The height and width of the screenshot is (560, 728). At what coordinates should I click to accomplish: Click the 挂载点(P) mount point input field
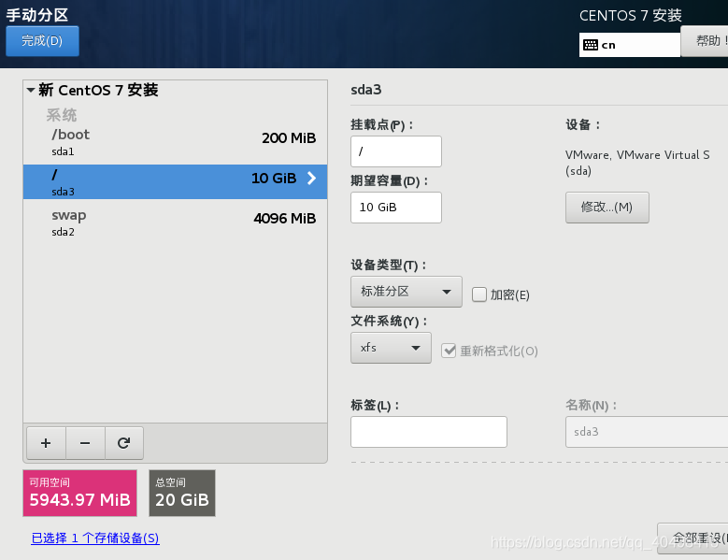click(396, 151)
